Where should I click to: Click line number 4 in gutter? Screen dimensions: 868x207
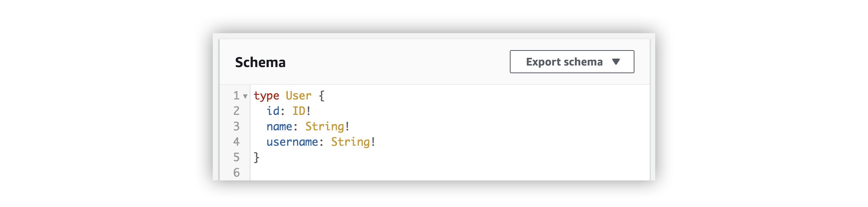coord(236,142)
